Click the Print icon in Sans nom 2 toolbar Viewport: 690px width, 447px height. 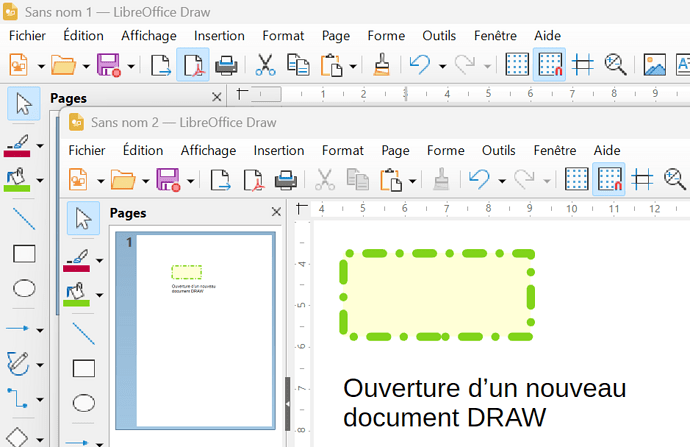(x=286, y=180)
